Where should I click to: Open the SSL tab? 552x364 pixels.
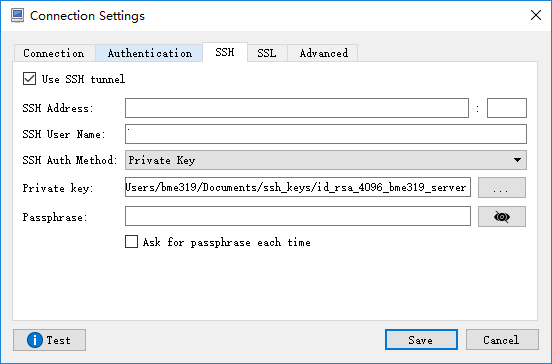(x=267, y=53)
